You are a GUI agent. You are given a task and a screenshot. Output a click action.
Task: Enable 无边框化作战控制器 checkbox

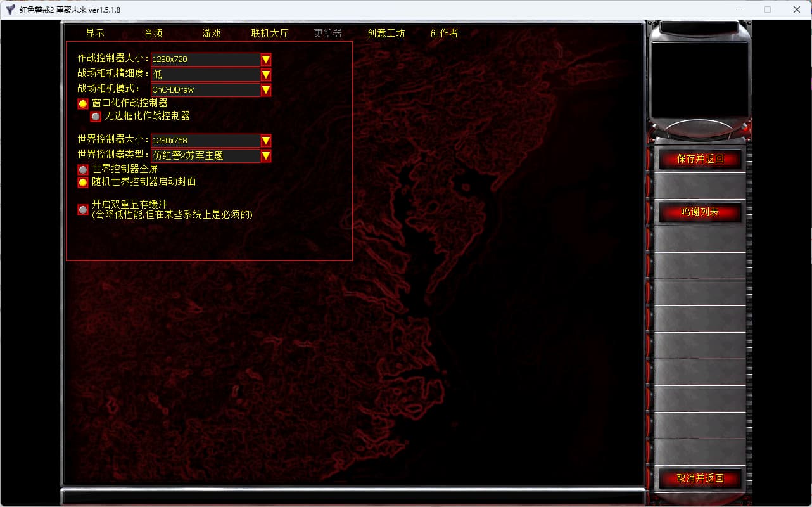coord(96,117)
